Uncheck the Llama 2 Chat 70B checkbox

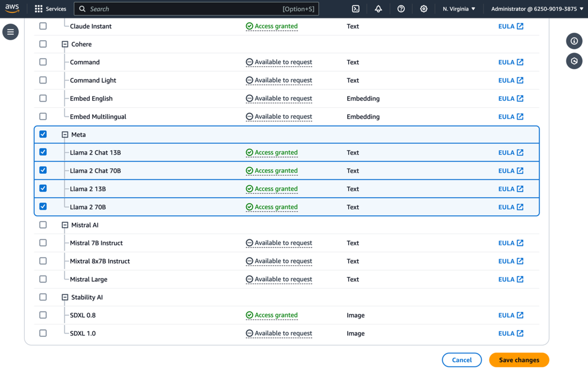pyautogui.click(x=43, y=170)
